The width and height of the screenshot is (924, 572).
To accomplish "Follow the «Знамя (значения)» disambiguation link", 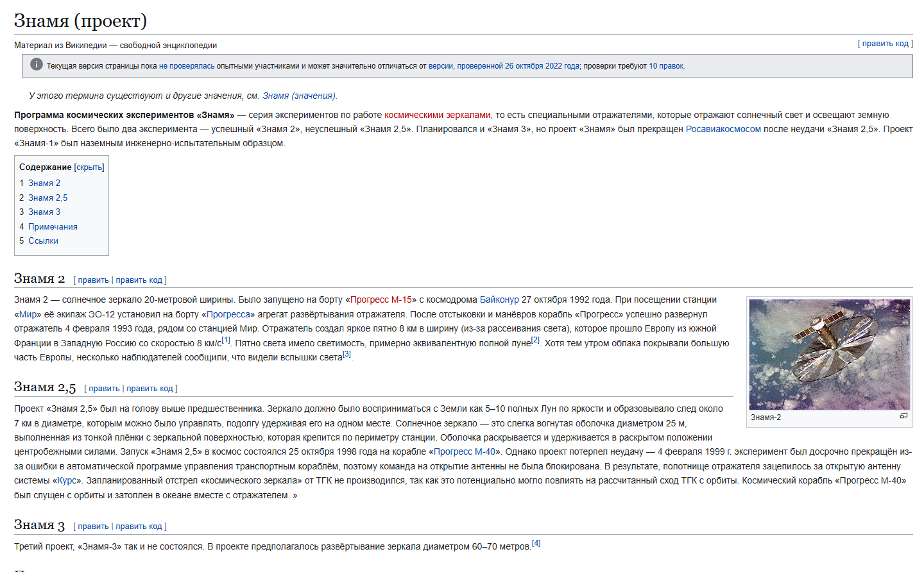I will (x=298, y=96).
